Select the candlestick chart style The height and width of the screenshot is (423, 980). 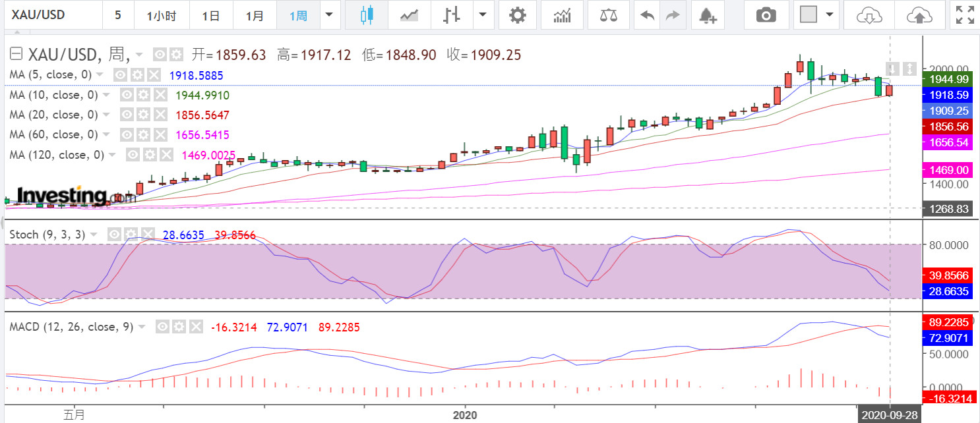point(367,15)
